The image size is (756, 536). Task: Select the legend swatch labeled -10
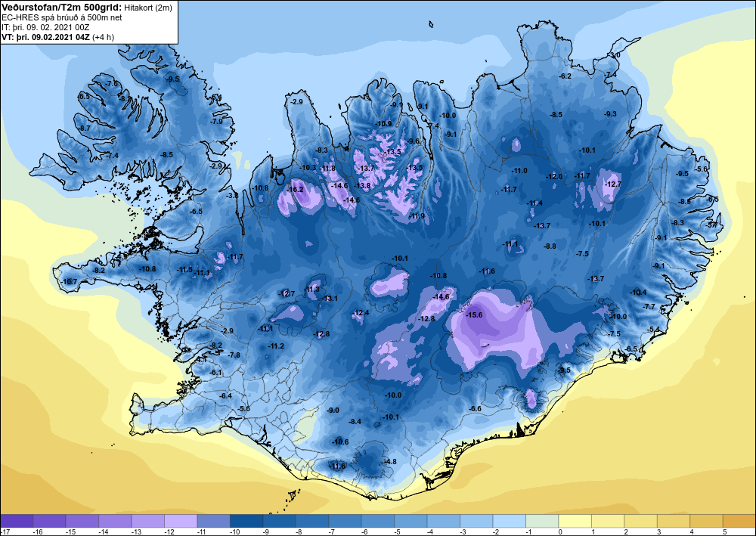(246, 521)
